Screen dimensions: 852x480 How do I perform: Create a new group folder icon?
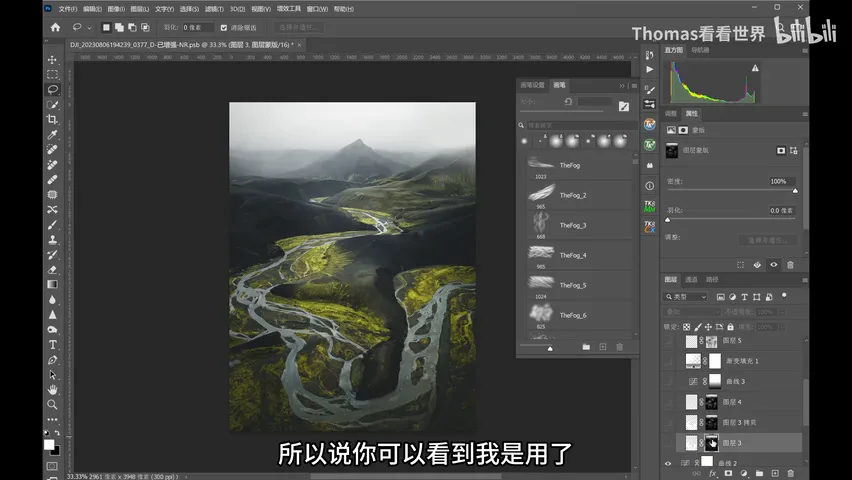point(760,473)
